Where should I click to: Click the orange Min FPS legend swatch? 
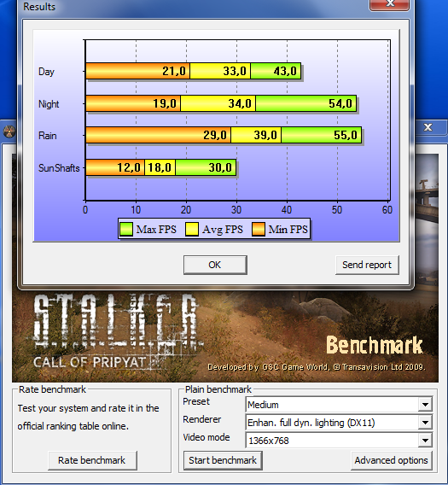(x=259, y=229)
